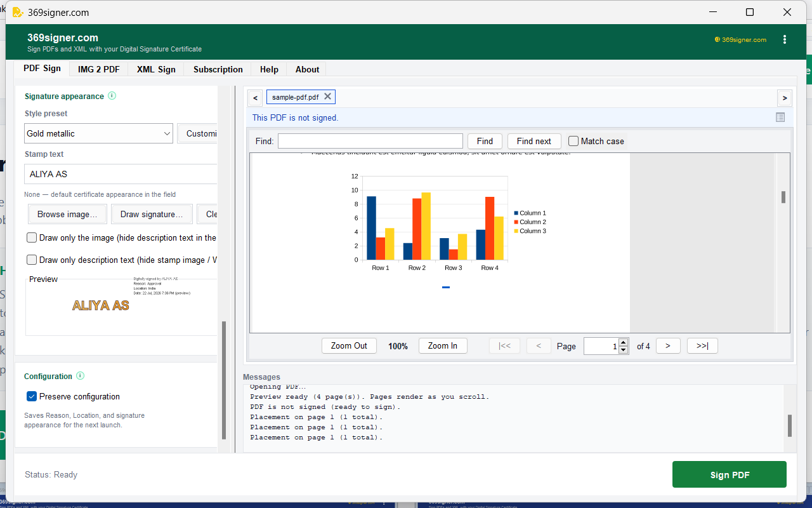The image size is (812, 508).
Task: Jump to the last page button
Action: [x=702, y=345]
